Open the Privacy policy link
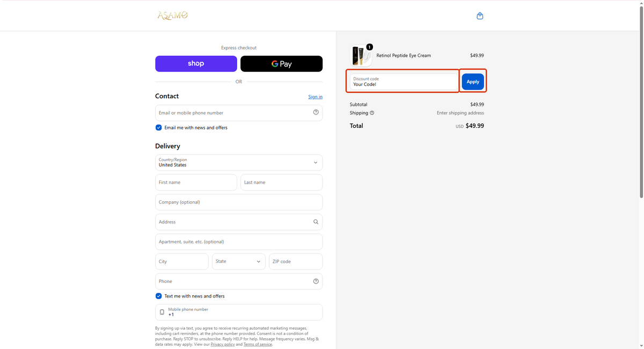Viewport: 644px width, 349px height. click(222, 345)
